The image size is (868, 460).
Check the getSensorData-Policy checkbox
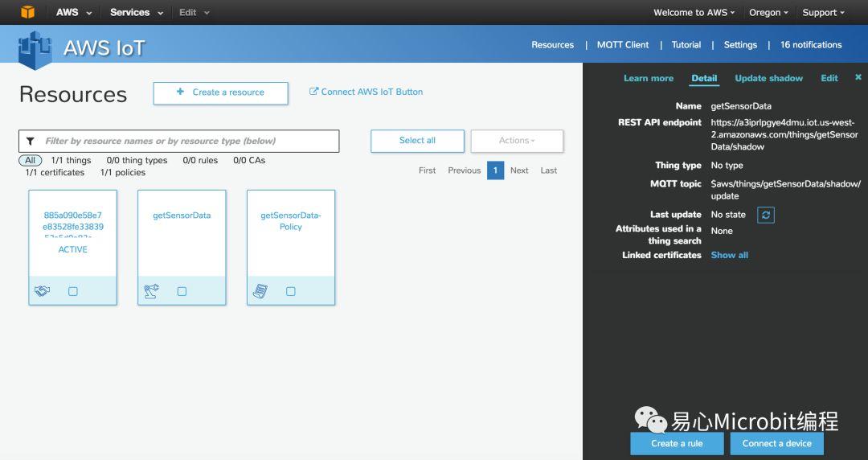(x=291, y=291)
